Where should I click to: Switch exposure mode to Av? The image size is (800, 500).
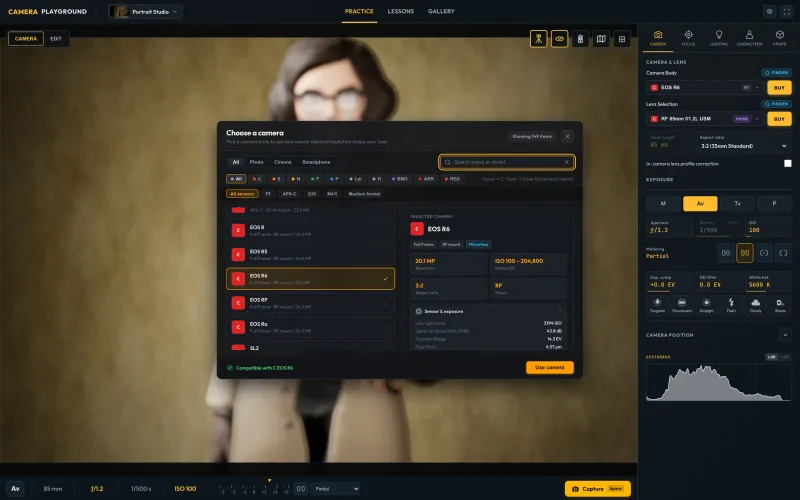click(x=700, y=204)
